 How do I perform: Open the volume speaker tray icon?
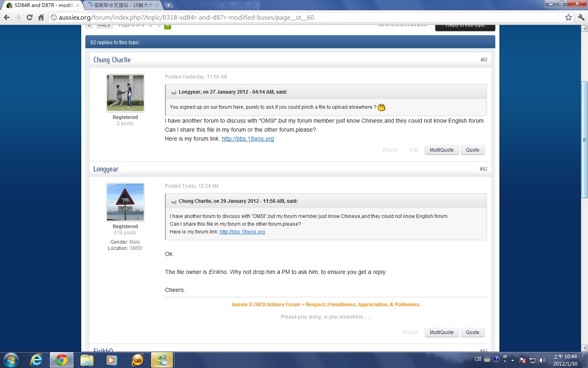click(x=542, y=360)
